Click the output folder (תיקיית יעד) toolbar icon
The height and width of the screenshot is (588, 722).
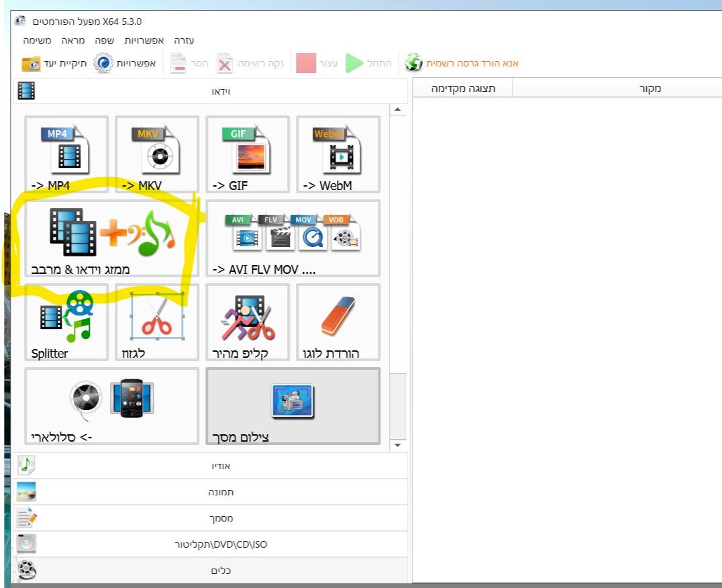pyautogui.click(x=32, y=64)
